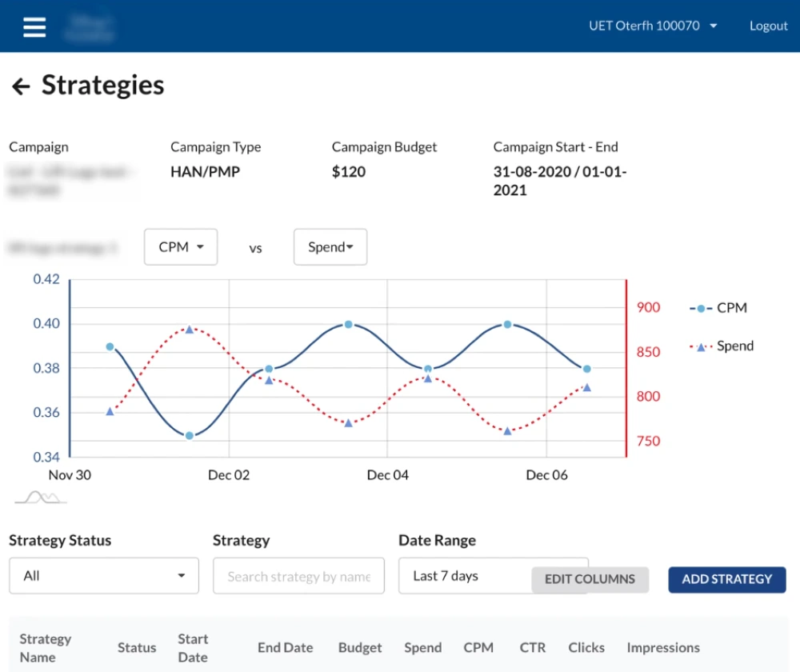Sort by Spend column header in table
The image size is (800, 672).
423,647
